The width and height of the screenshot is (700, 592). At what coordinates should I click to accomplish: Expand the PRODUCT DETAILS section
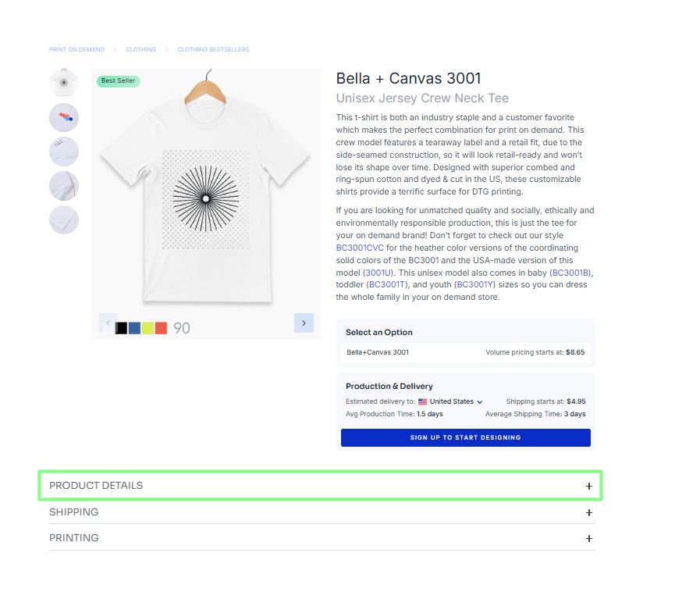tap(96, 486)
